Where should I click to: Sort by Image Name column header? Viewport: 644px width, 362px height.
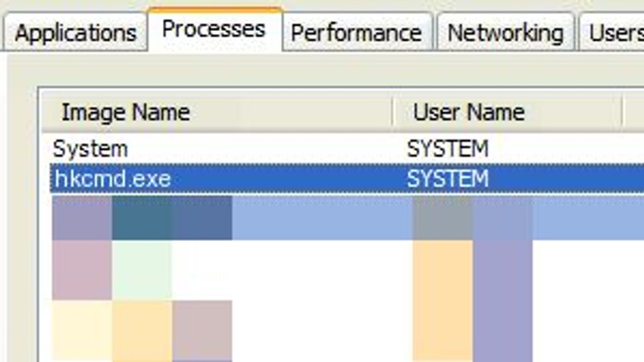pos(125,113)
